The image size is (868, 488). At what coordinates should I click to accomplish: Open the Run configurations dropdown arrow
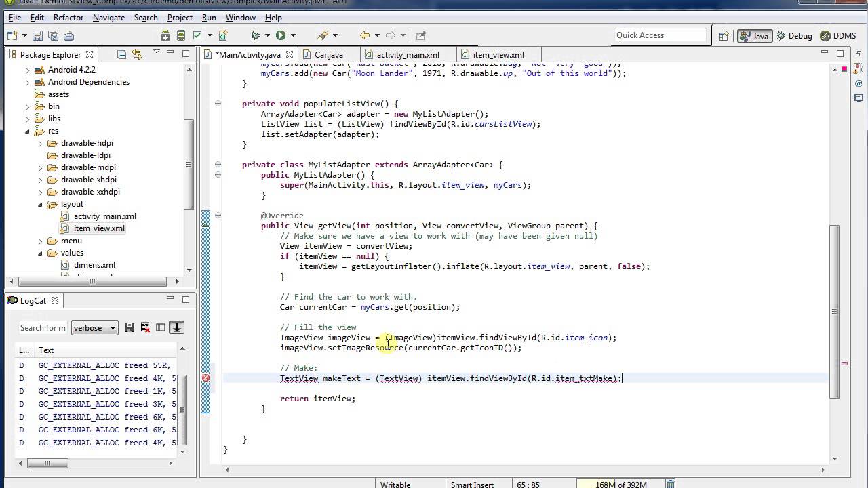coord(292,35)
